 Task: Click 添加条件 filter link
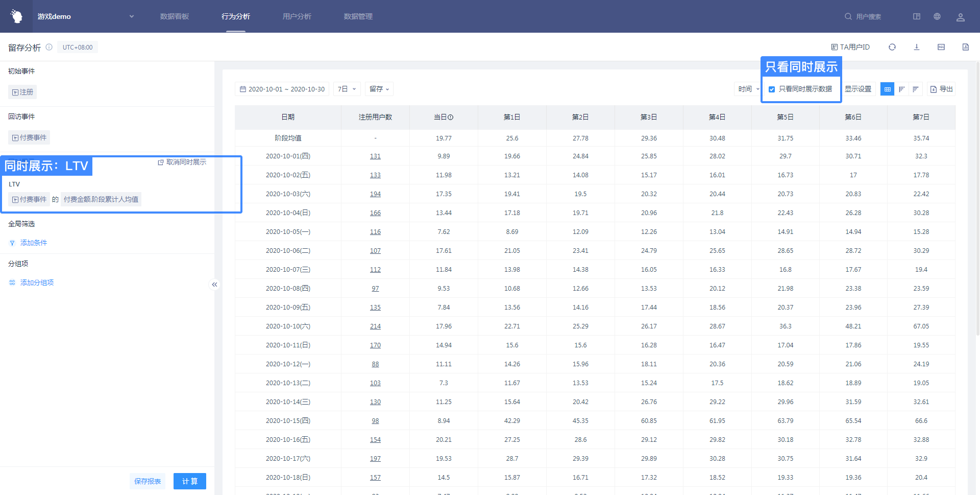(33, 243)
